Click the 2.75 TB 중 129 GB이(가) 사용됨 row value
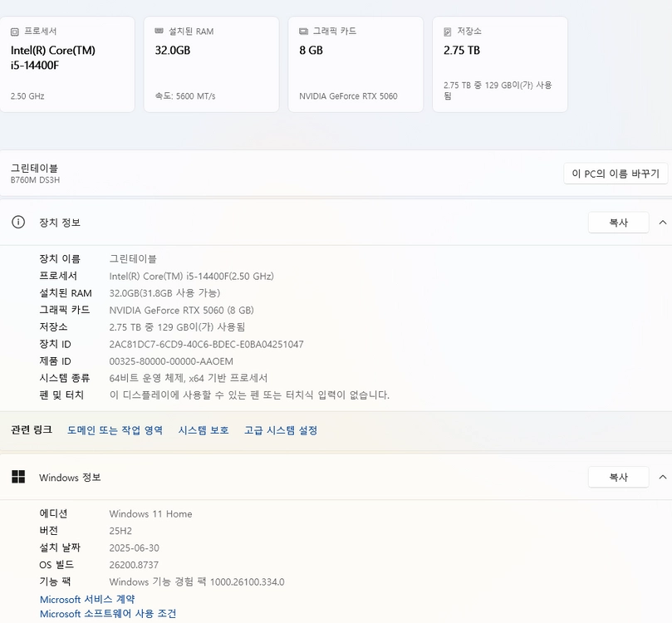Viewport: 672px width, 623px height. pyautogui.click(x=177, y=327)
